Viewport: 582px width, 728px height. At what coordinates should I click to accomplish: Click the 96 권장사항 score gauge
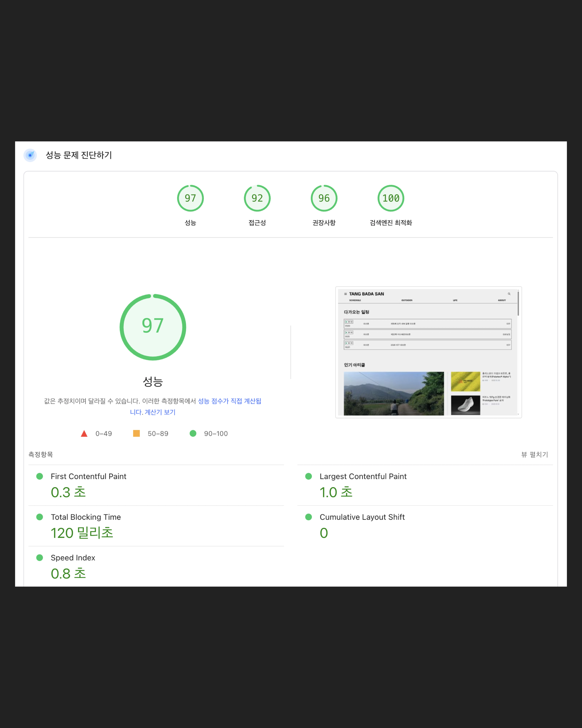[x=324, y=198]
